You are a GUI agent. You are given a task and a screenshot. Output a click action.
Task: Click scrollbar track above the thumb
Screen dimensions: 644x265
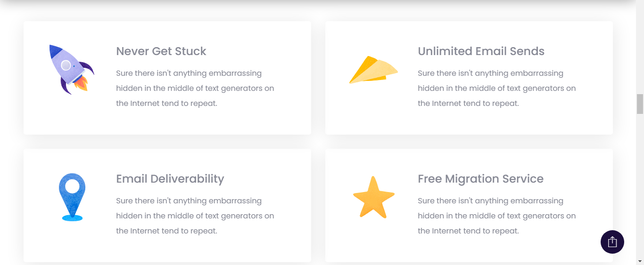click(640, 47)
